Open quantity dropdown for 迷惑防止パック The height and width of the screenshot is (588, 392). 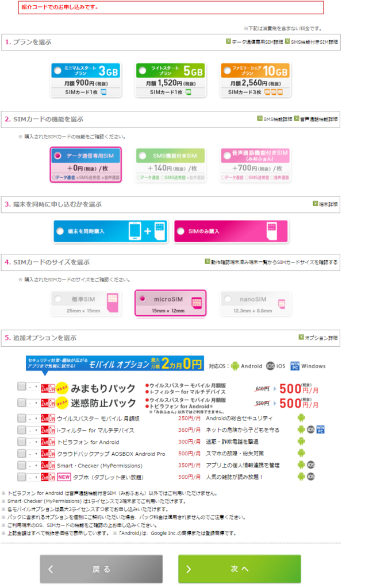coord(33,403)
